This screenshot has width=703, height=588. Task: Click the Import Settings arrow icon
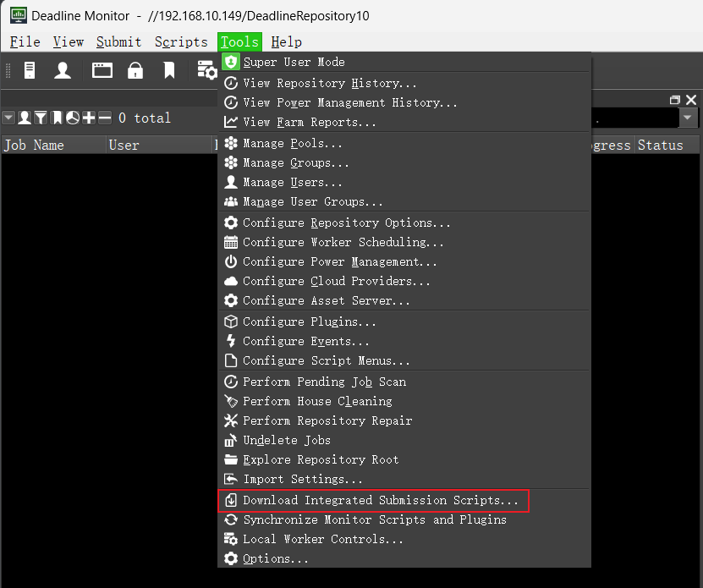[x=230, y=479]
